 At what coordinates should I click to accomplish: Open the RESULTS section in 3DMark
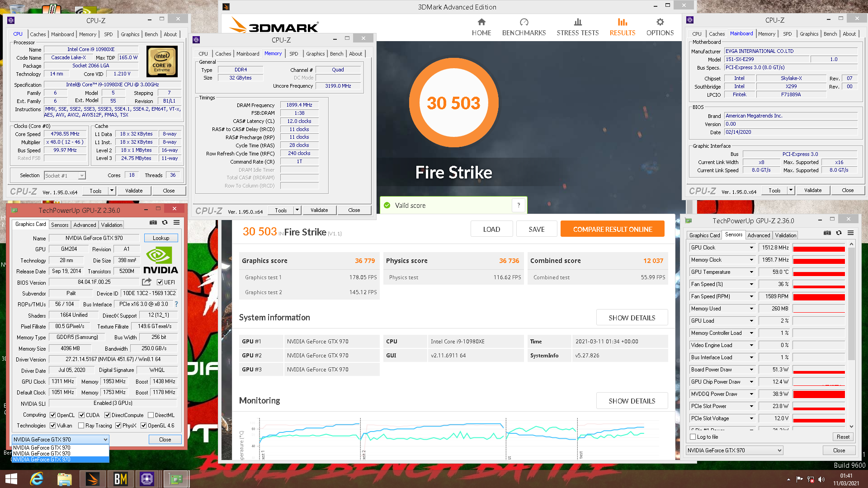coord(623,27)
